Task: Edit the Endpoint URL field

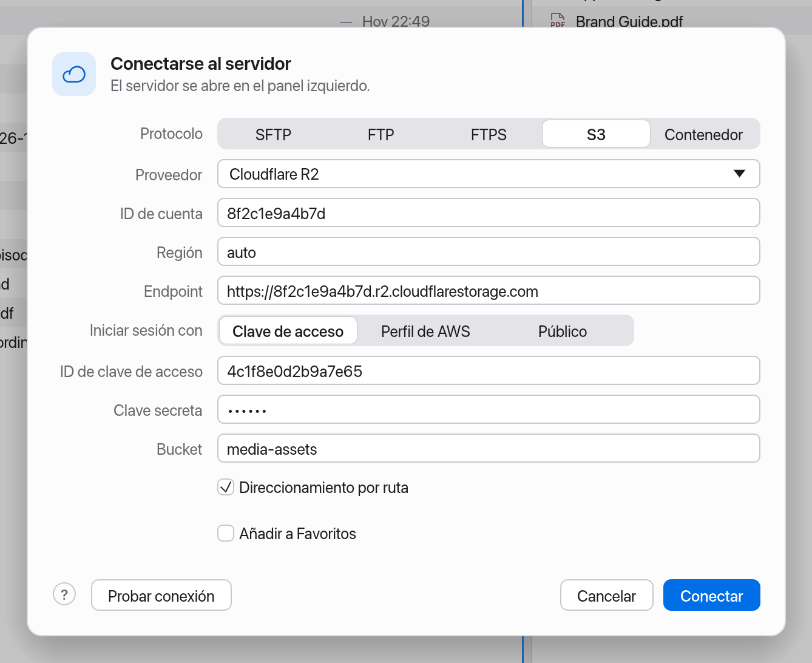Action: coord(489,291)
